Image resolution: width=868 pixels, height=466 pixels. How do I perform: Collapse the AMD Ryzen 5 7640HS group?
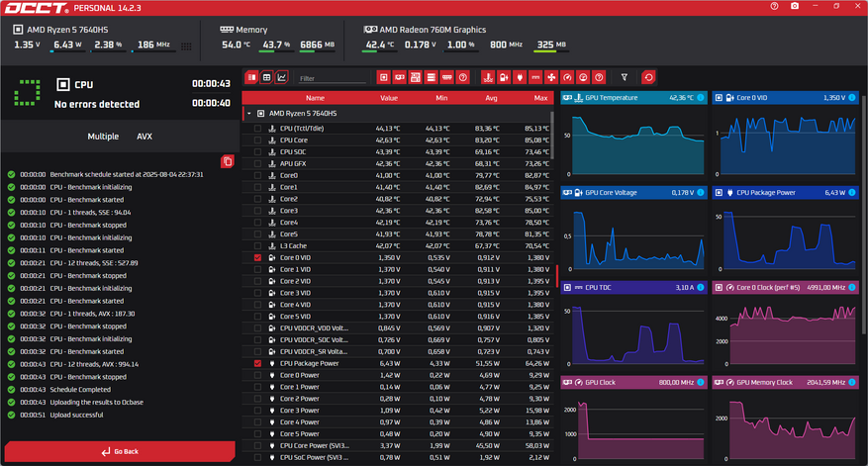[249, 114]
